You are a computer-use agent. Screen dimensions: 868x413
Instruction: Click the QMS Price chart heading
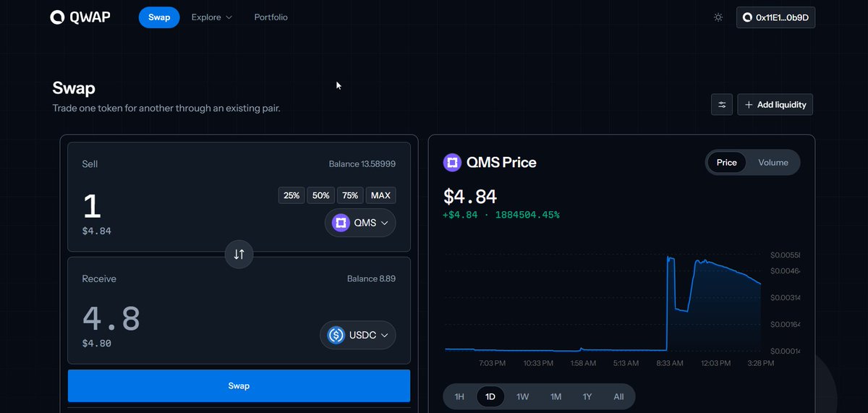[503, 163]
